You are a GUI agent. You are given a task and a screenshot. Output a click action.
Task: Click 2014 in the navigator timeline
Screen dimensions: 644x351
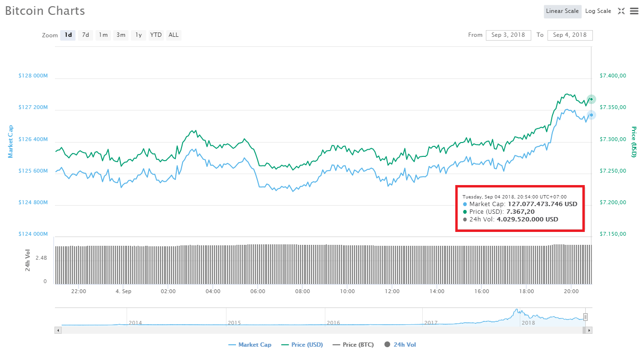coord(135,323)
